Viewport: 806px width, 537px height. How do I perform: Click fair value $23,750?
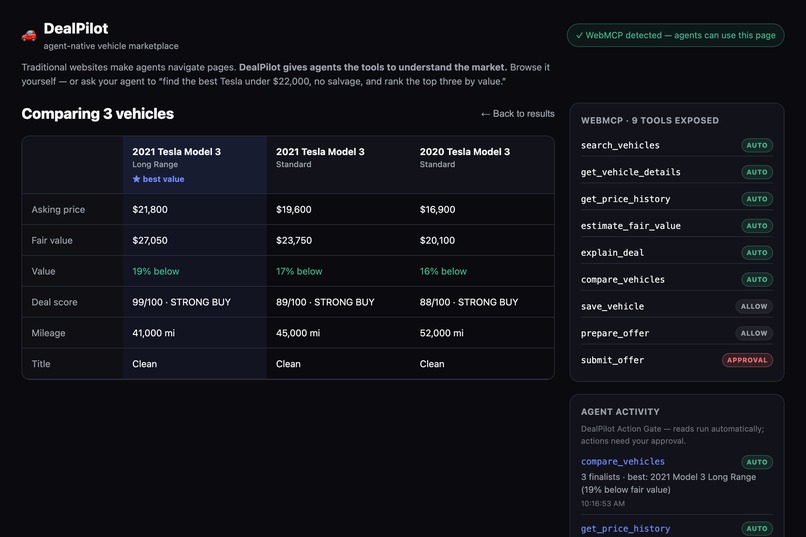294,240
